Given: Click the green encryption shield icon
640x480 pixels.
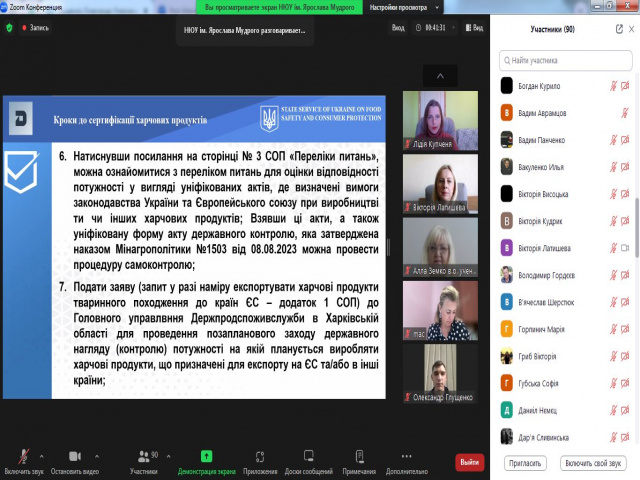Looking at the screenshot, I should 10,28.
